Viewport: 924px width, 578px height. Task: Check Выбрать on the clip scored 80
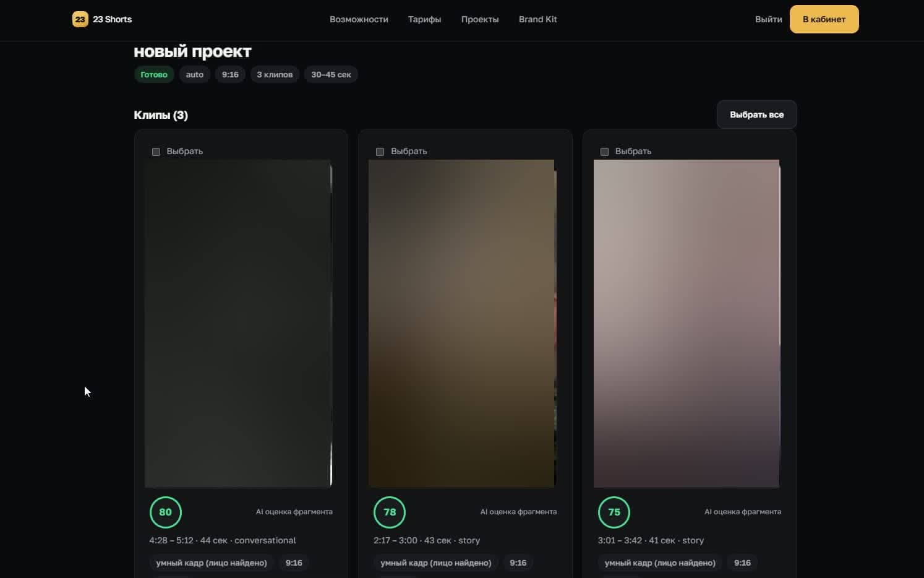click(156, 152)
